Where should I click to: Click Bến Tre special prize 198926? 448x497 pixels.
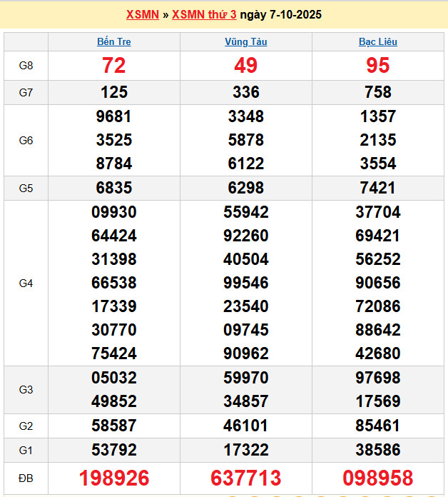pyautogui.click(x=114, y=478)
